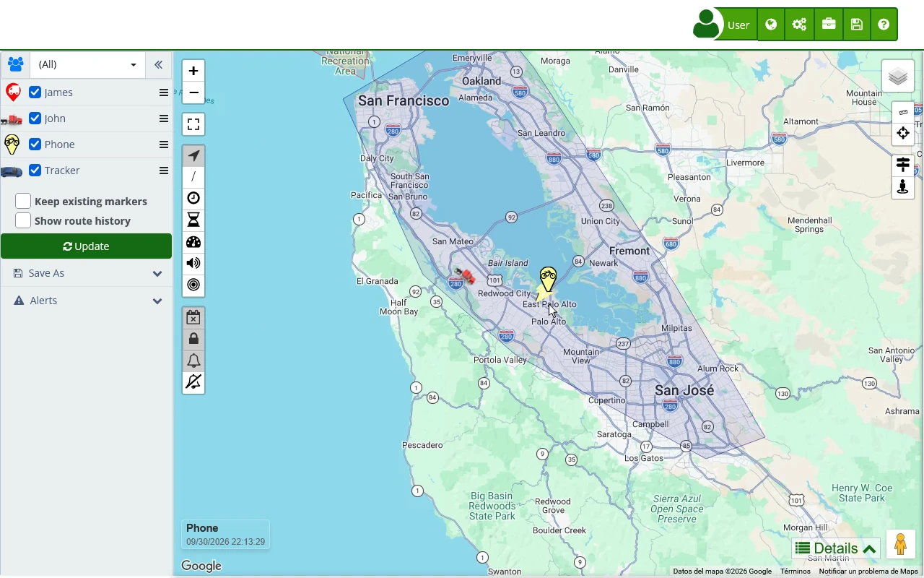The height and width of the screenshot is (578, 924).
Task: Click the clock history icon
Action: coord(193,199)
